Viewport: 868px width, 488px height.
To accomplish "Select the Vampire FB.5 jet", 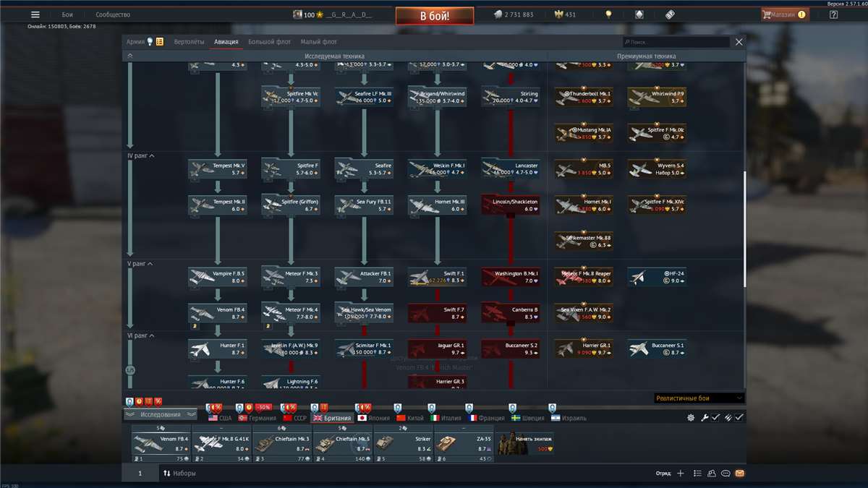I will 218,278.
